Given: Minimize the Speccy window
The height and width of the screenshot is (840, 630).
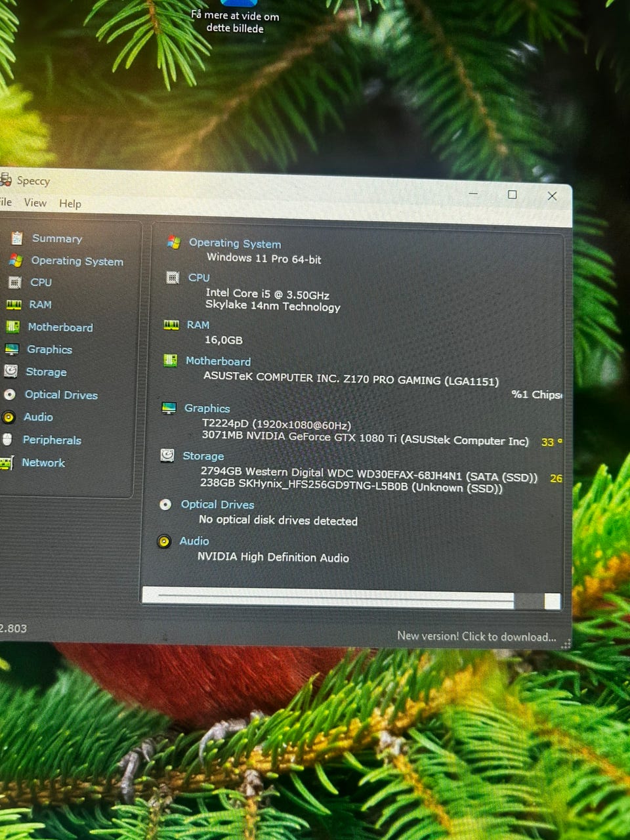Looking at the screenshot, I should pyautogui.click(x=473, y=194).
